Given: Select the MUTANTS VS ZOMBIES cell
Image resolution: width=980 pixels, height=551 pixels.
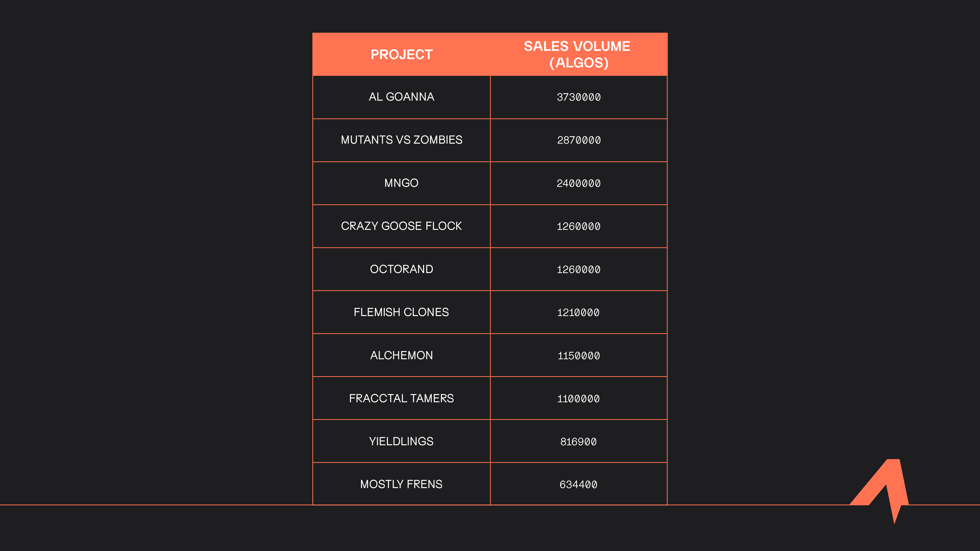Looking at the screenshot, I should point(401,140).
